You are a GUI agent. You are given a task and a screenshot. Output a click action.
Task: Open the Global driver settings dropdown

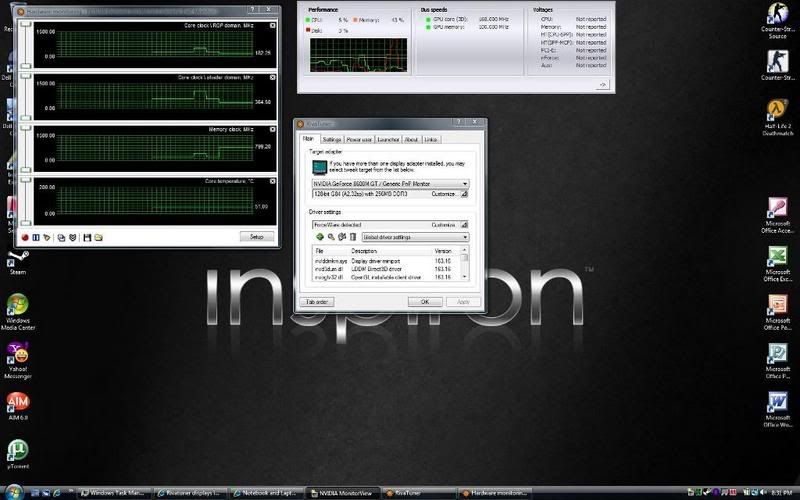click(415, 237)
